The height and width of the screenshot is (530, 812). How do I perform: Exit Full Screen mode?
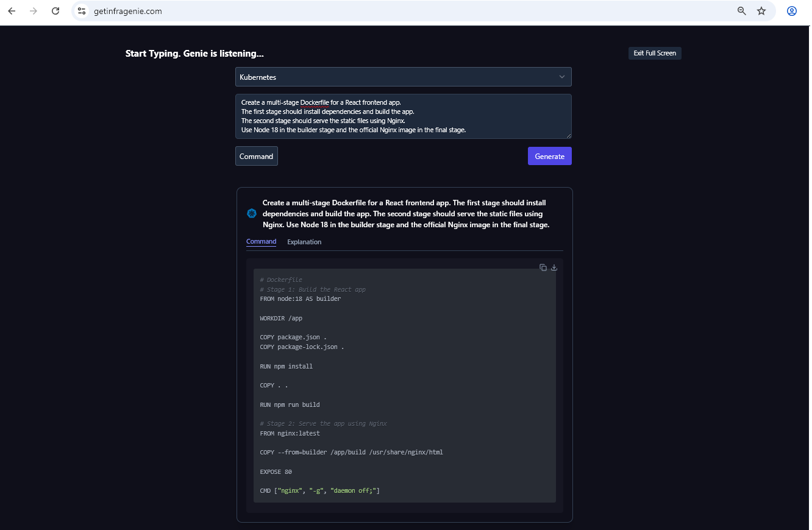tap(655, 53)
